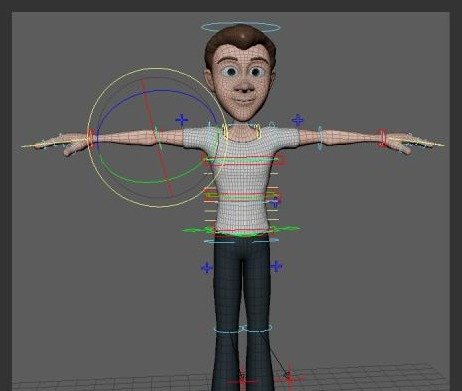
Task: Select blue cross control above the image-right shoulder
Action: pos(298,120)
